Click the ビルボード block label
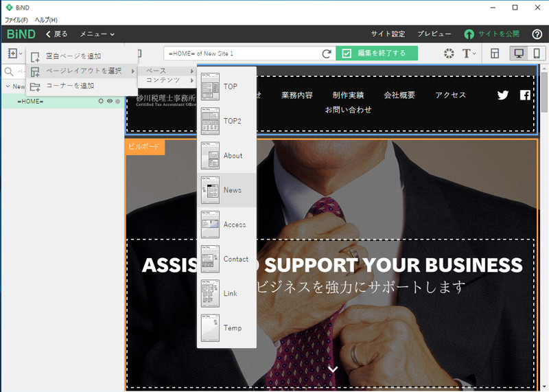This screenshot has width=549, height=392. (x=144, y=146)
